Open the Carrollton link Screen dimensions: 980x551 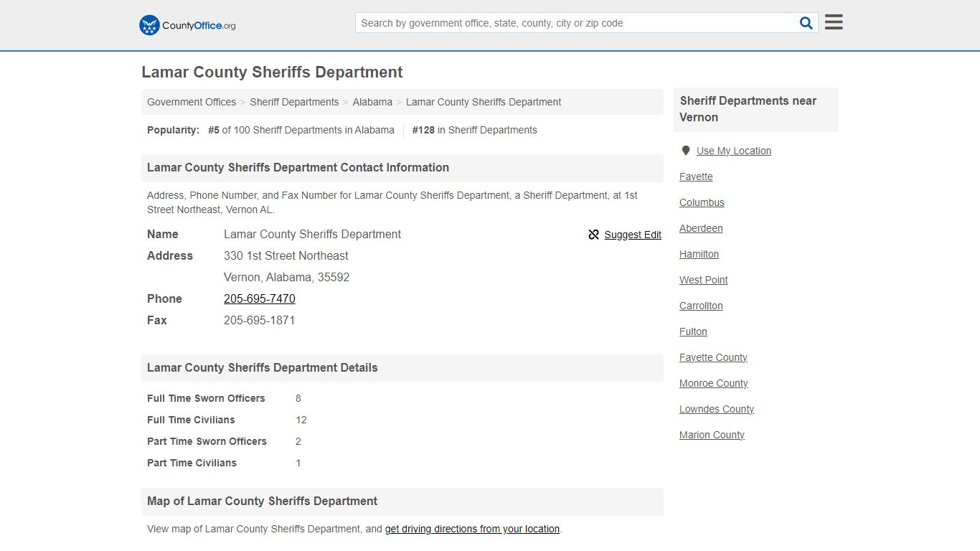[x=701, y=306]
